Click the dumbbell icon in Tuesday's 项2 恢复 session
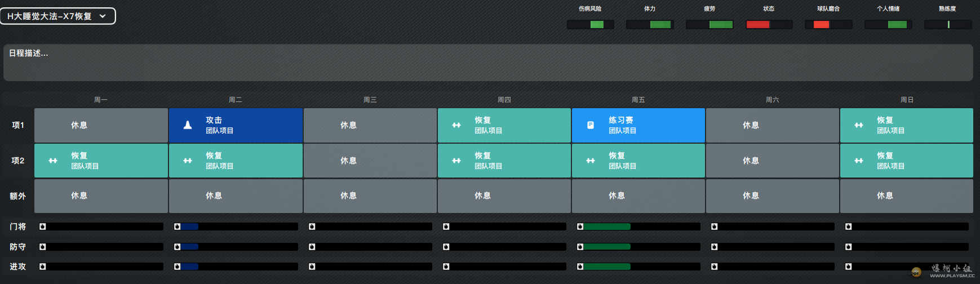The height and width of the screenshot is (284, 980). [188, 161]
